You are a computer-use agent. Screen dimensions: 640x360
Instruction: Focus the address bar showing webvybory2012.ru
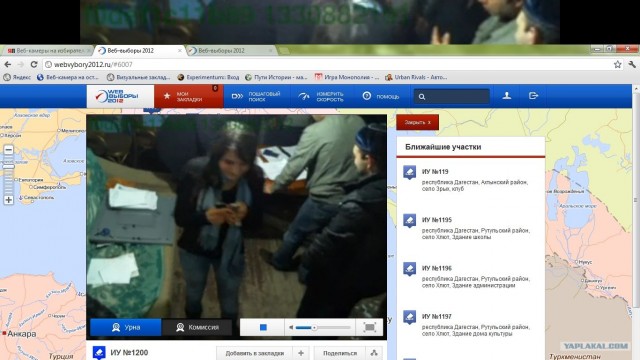[x=329, y=64]
